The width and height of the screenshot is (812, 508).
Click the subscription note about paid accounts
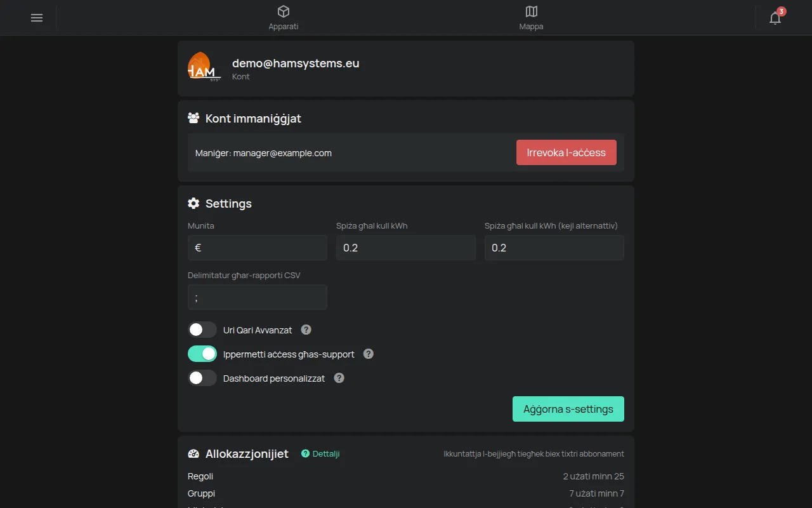(534, 453)
